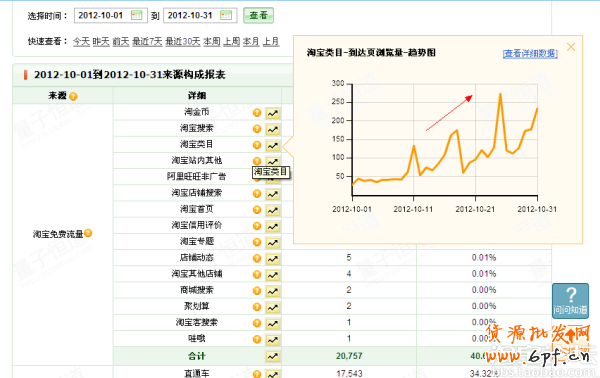Click help icon beside 店铺动态
This screenshot has height=378, width=600.
[x=257, y=258]
